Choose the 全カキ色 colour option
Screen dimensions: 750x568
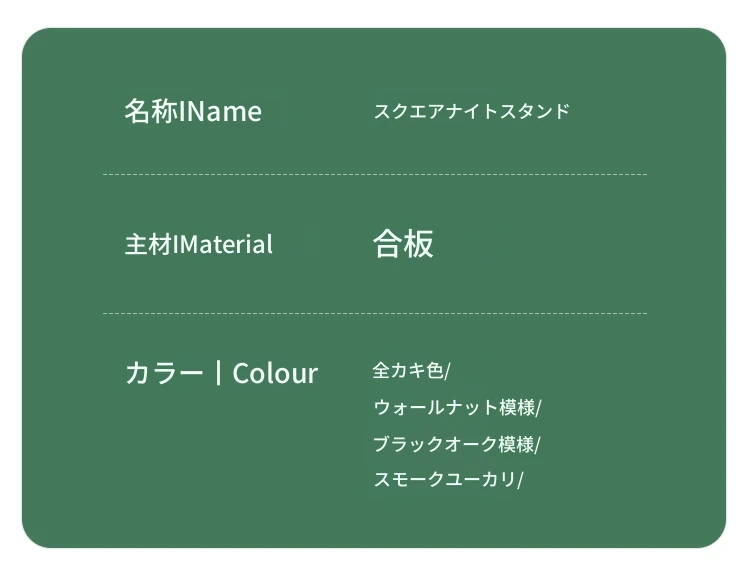coord(408,370)
